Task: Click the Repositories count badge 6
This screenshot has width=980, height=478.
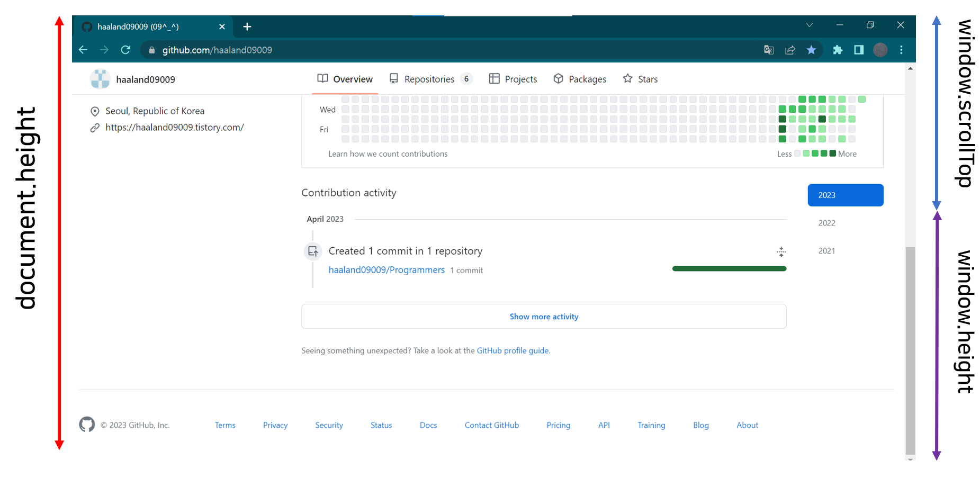Action: (466, 79)
